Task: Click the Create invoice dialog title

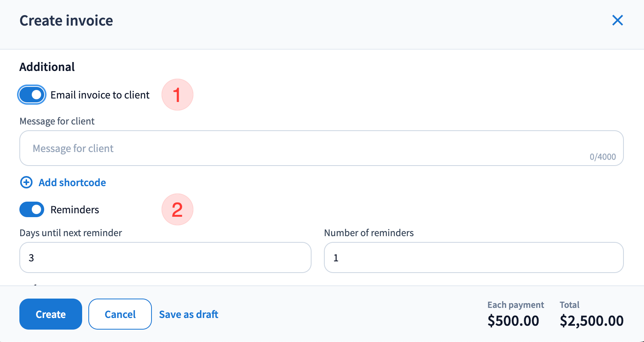Action: [x=66, y=21]
